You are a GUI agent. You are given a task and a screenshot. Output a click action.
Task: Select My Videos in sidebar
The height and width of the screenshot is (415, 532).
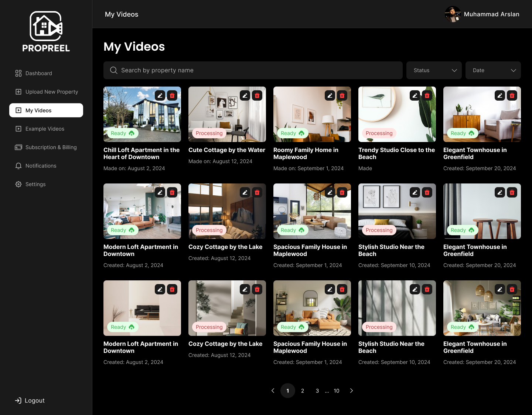click(46, 110)
